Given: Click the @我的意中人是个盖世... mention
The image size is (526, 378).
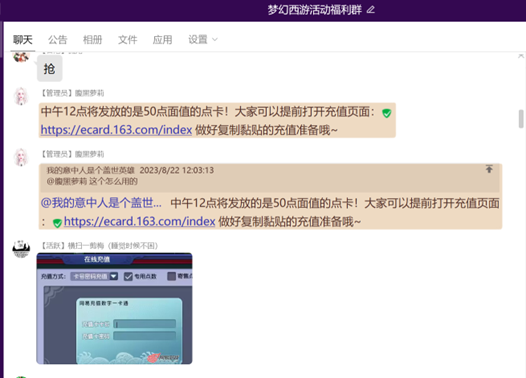Looking at the screenshot, I should click(101, 203).
